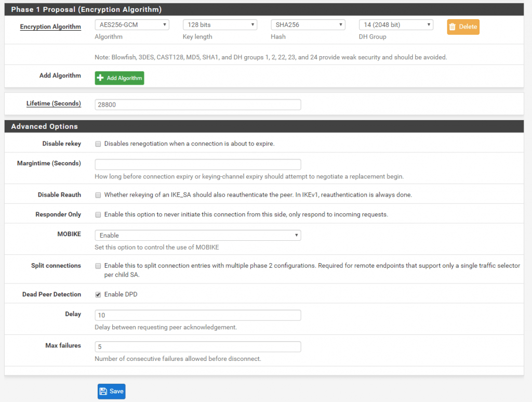532x402 pixels.
Task: Click the MOBIKE label
Action: coord(69,234)
